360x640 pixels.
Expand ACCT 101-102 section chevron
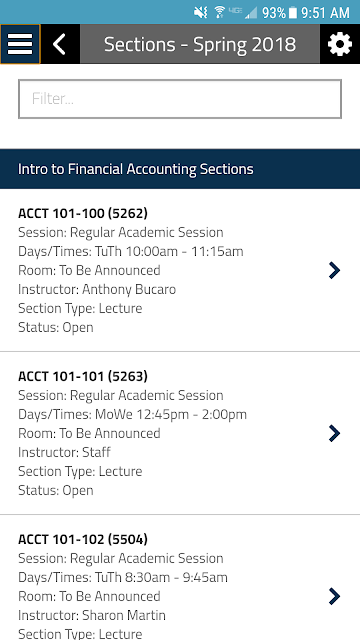pos(334,596)
